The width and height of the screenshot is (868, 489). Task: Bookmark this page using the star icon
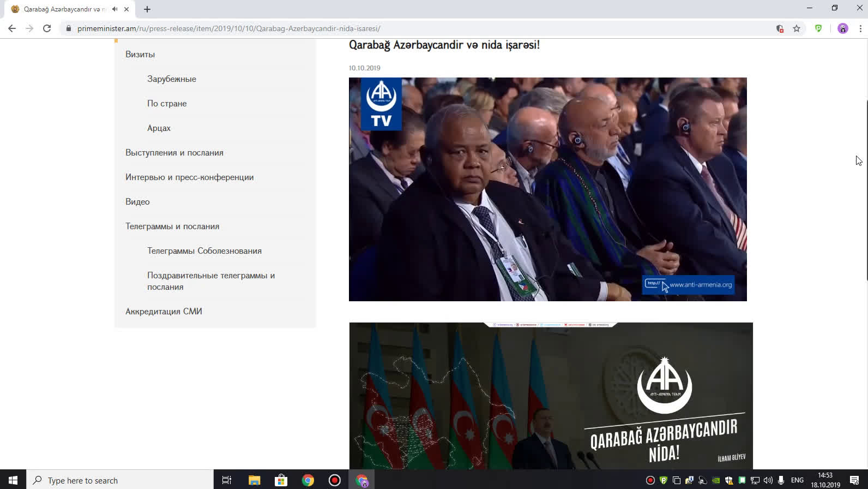coord(797,28)
